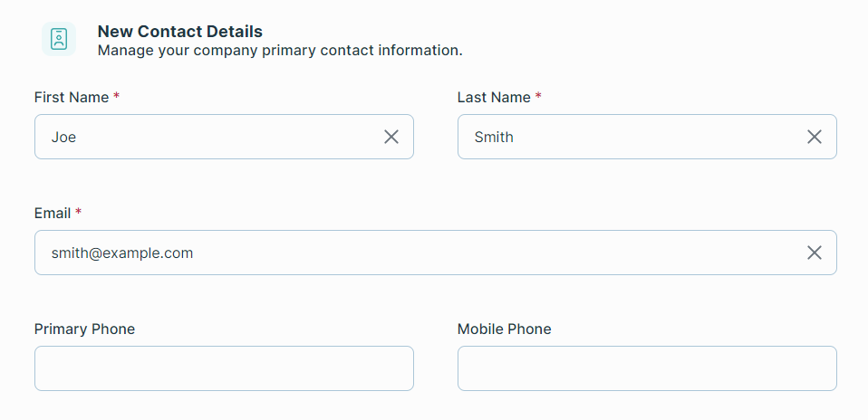
Task: Click the typed smith@example.com text
Action: click(x=122, y=253)
